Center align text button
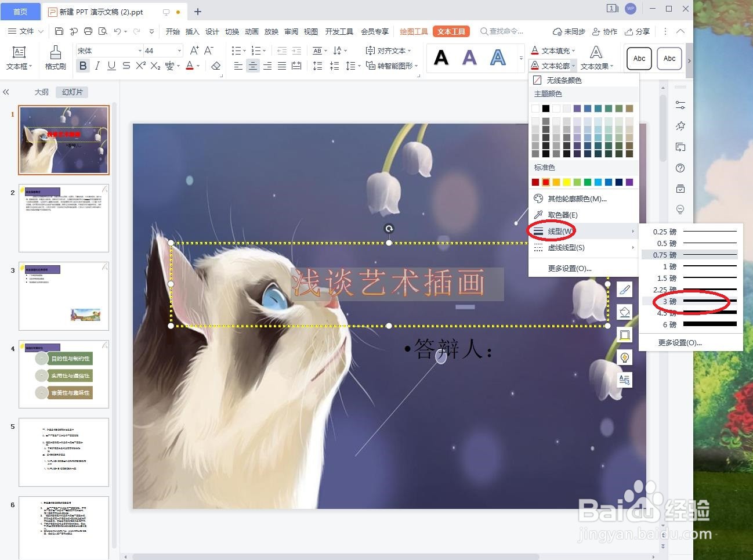 (x=253, y=66)
